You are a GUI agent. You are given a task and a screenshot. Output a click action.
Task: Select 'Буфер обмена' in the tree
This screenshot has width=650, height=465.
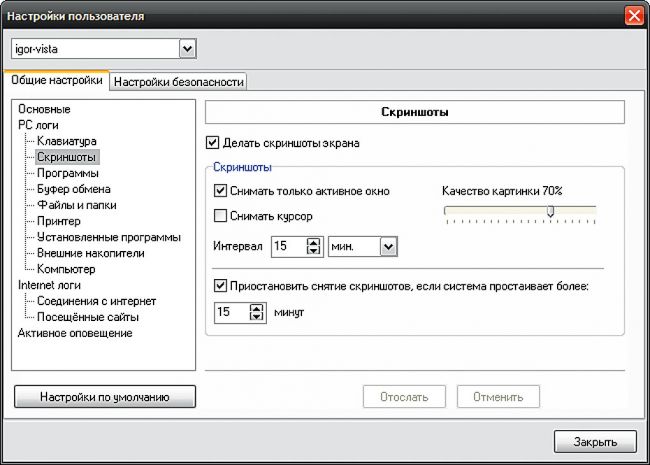click(73, 189)
